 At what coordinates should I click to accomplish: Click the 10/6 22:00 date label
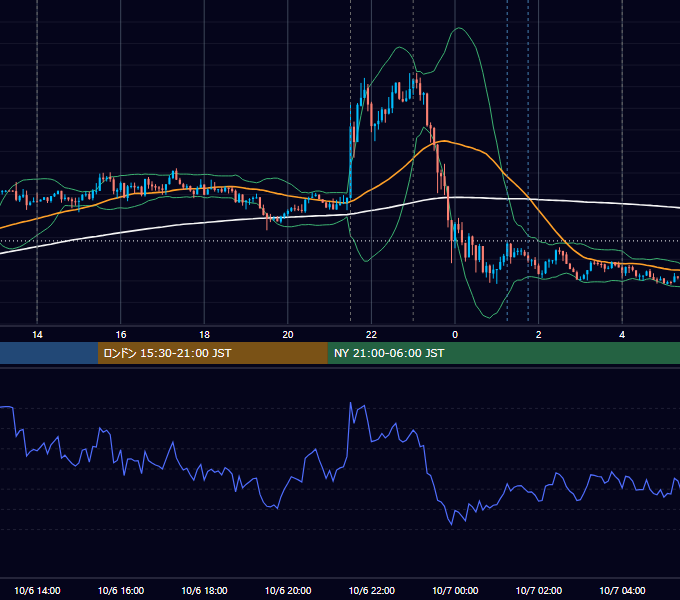[372, 590]
